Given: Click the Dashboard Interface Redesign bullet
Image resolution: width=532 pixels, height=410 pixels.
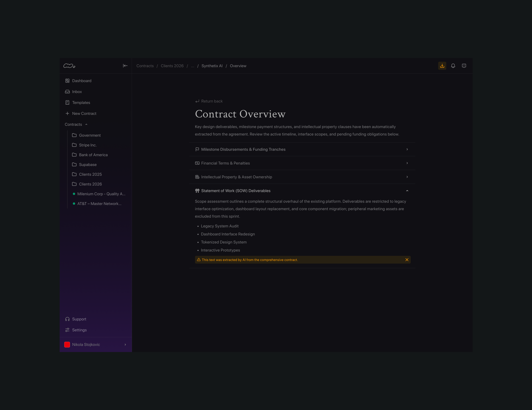Looking at the screenshot, I should point(228,234).
